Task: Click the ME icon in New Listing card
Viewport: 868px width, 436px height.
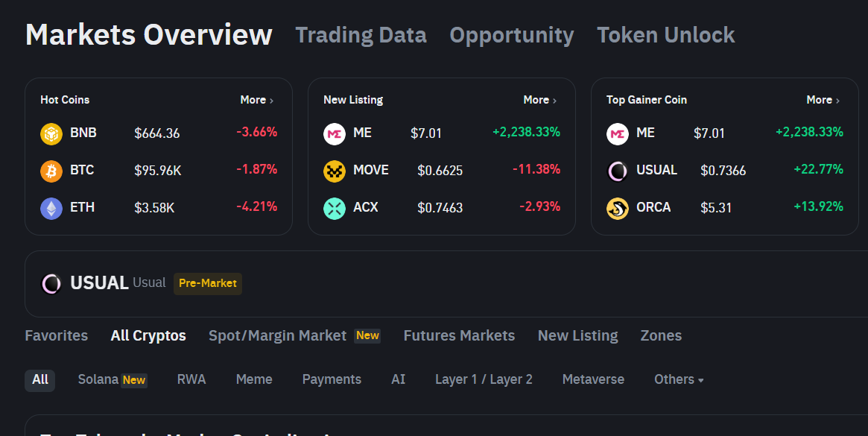Action: pyautogui.click(x=335, y=134)
